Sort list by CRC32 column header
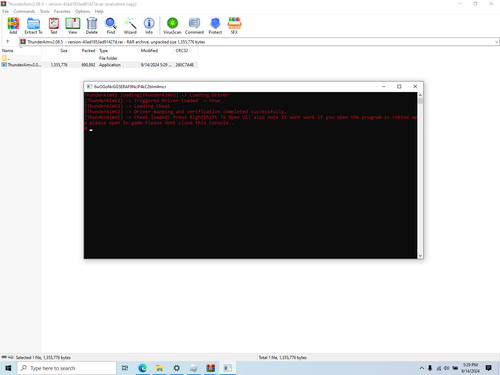 coord(186,51)
